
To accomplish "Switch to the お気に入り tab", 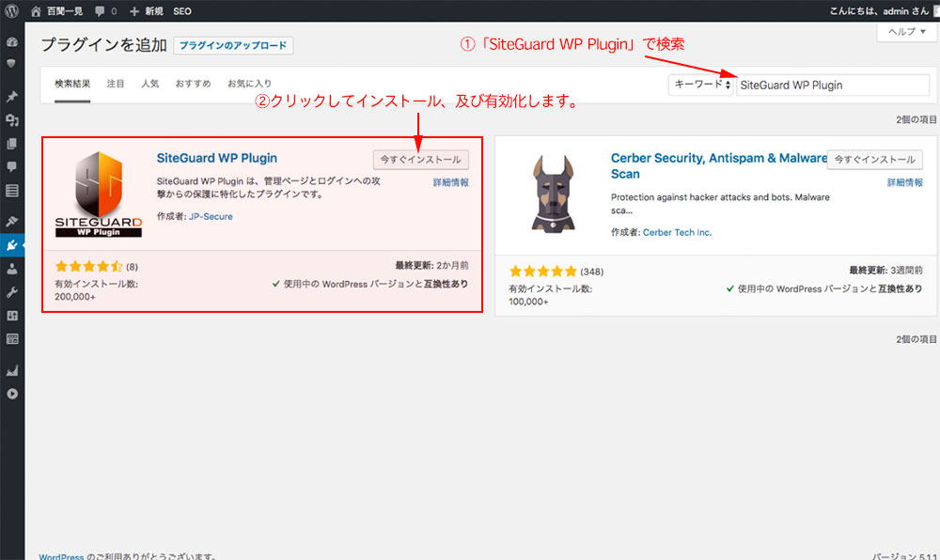I will click(x=249, y=84).
